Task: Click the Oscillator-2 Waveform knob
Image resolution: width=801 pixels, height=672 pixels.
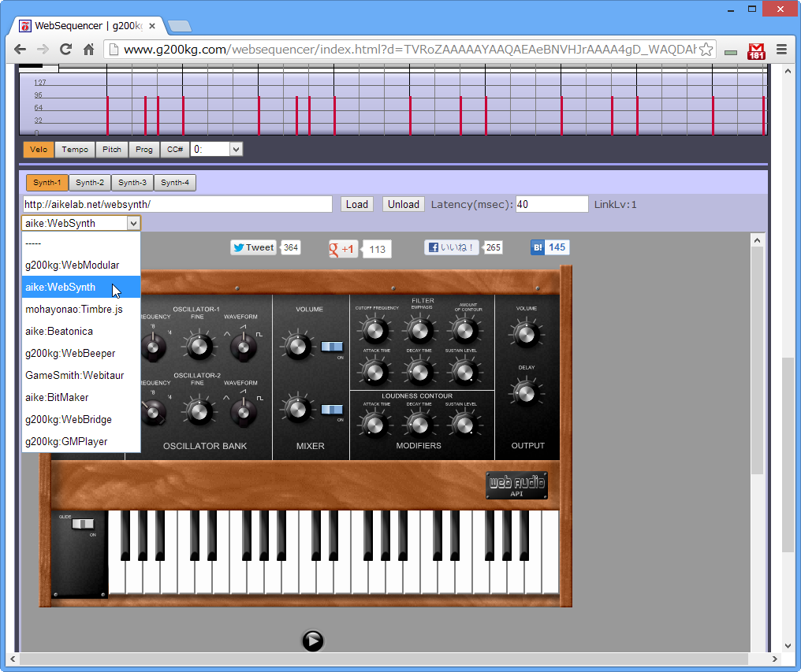Action: tap(244, 411)
